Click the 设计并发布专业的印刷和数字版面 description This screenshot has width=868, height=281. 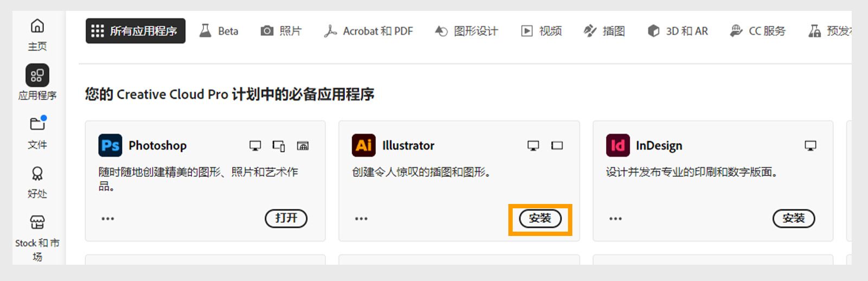point(692,172)
